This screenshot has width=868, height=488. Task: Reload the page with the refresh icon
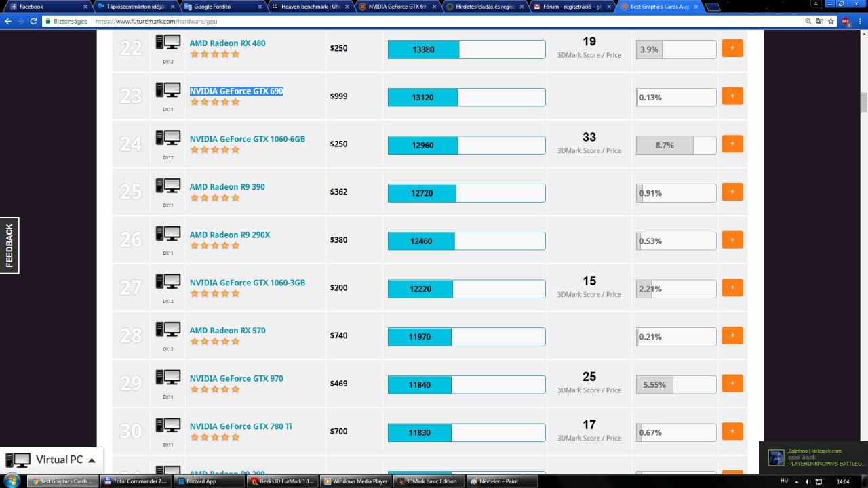33,21
